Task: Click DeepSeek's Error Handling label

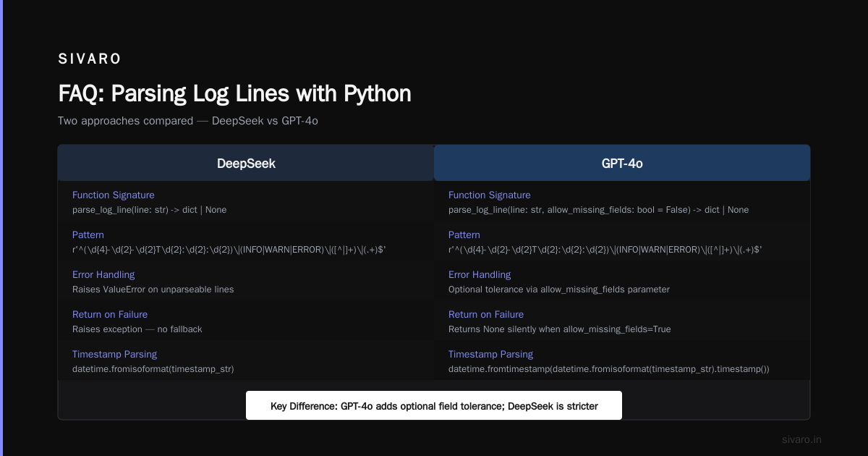Action: tap(103, 274)
